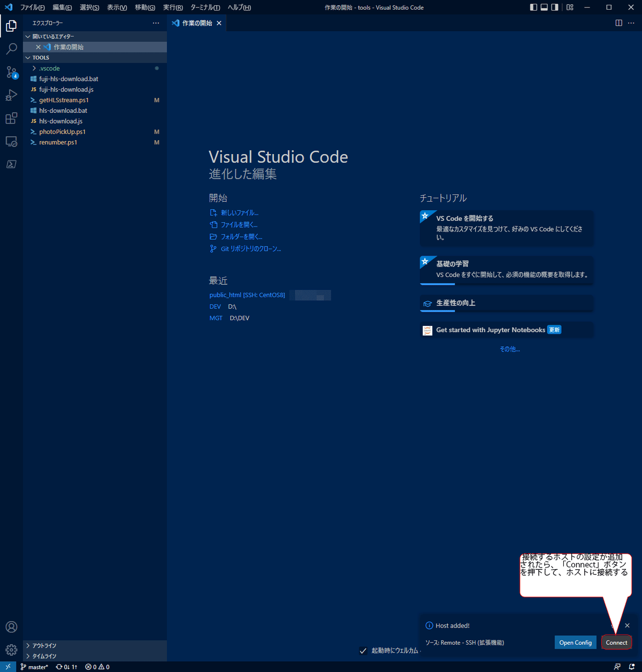Screen dimensions: 642x672
Task: Click その他 link under tutorials
Action: 509,349
